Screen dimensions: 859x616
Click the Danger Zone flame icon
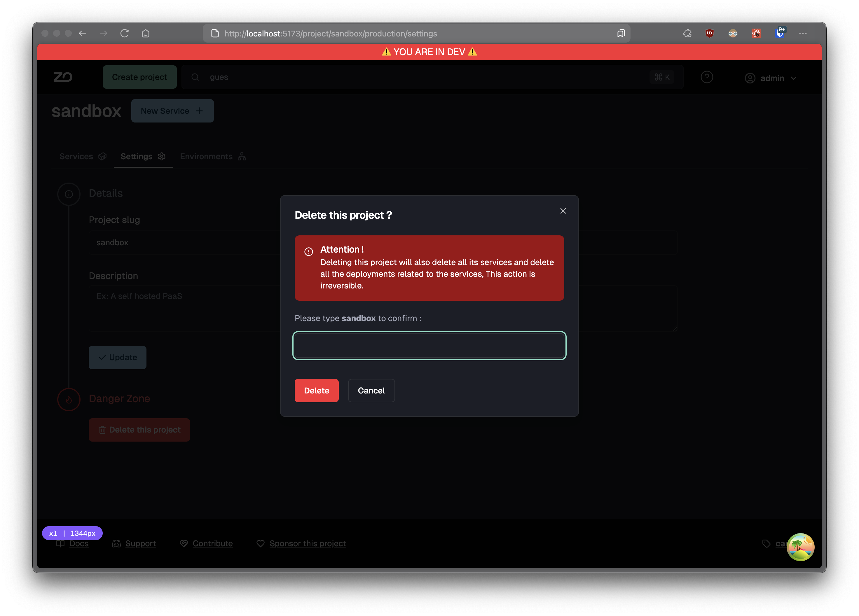coord(69,399)
